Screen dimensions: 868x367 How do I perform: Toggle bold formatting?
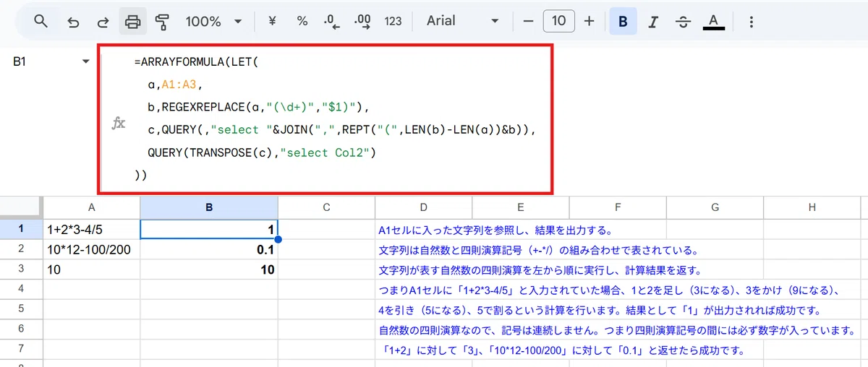(623, 22)
